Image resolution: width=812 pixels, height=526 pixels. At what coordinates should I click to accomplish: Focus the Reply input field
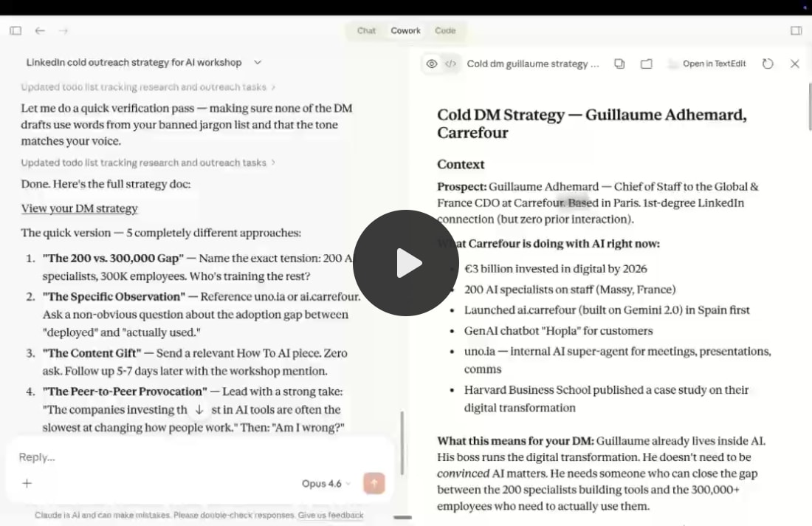199,457
